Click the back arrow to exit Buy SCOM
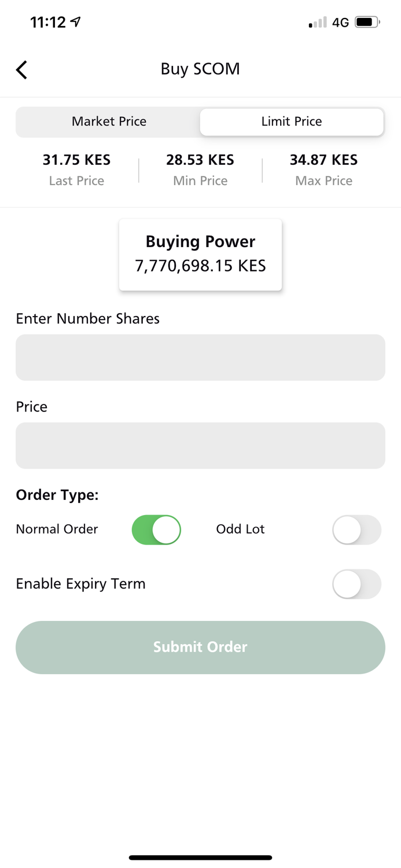Viewport: 401px width, 868px height. coord(21,69)
